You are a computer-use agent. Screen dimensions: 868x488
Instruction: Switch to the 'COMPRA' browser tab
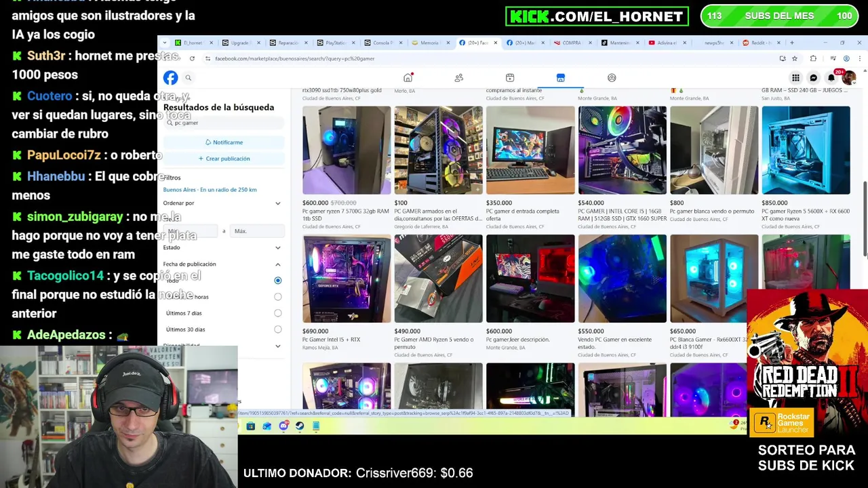[572, 43]
